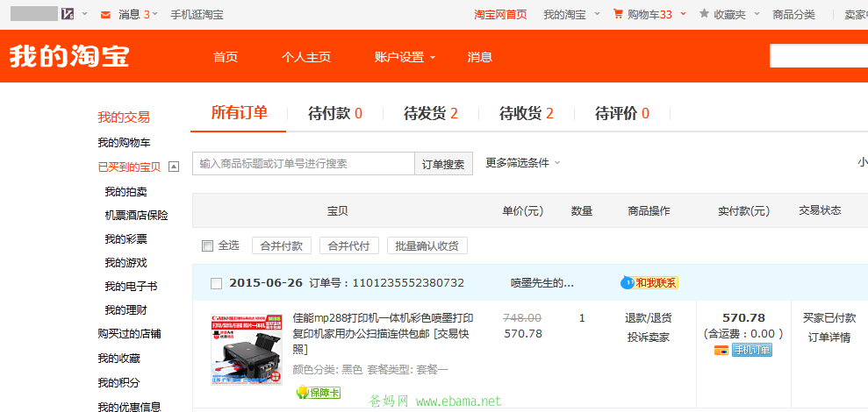Viewport: 868px width, 412px height.
Task: Collapse the 已买到的宝贝 sidebar section
Action: coord(174,167)
